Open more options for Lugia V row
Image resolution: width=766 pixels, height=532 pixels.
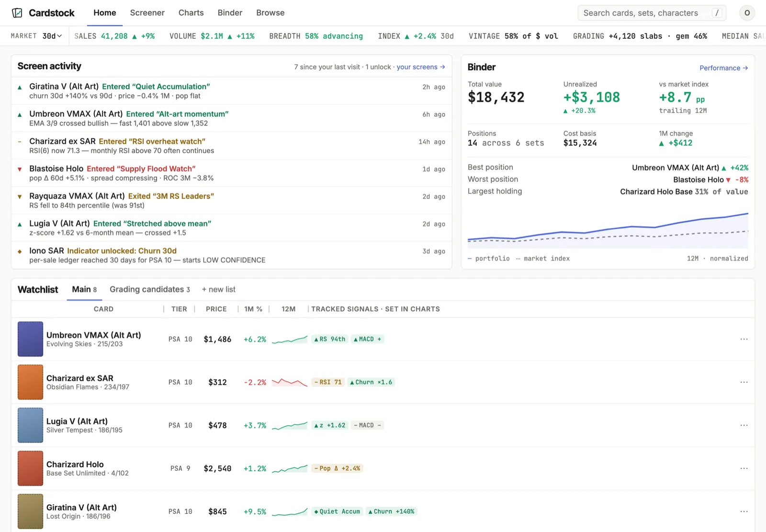743,425
